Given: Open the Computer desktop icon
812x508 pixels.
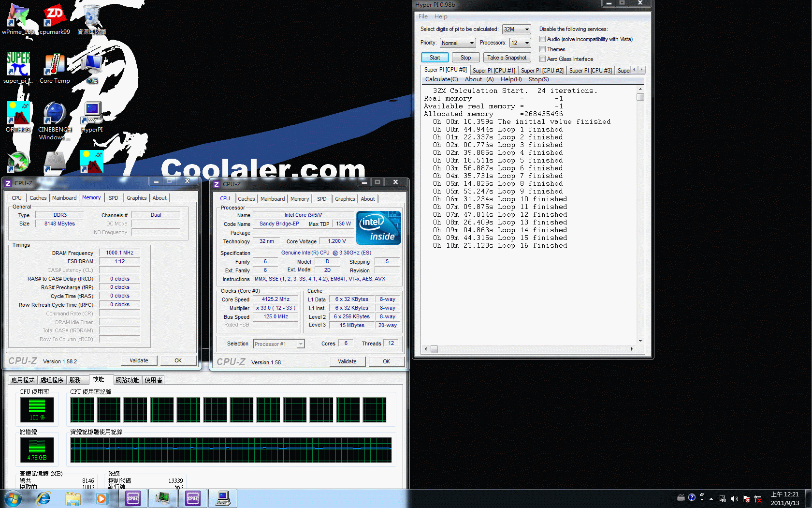Looking at the screenshot, I should coord(92,68).
